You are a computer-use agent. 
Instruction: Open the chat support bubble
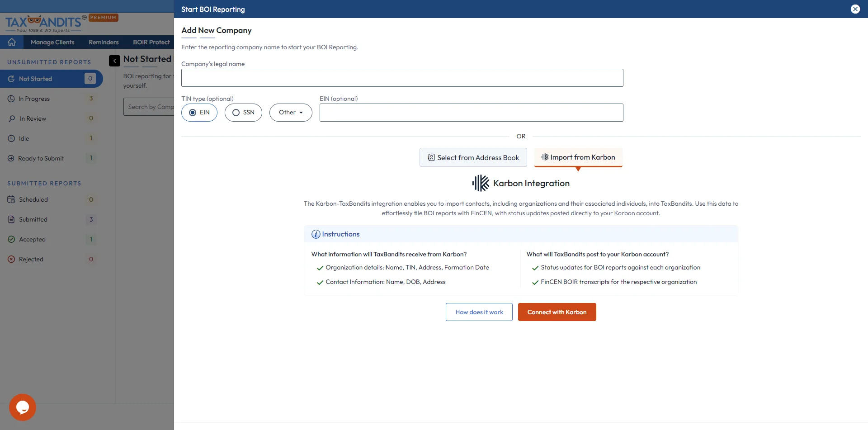[23, 407]
